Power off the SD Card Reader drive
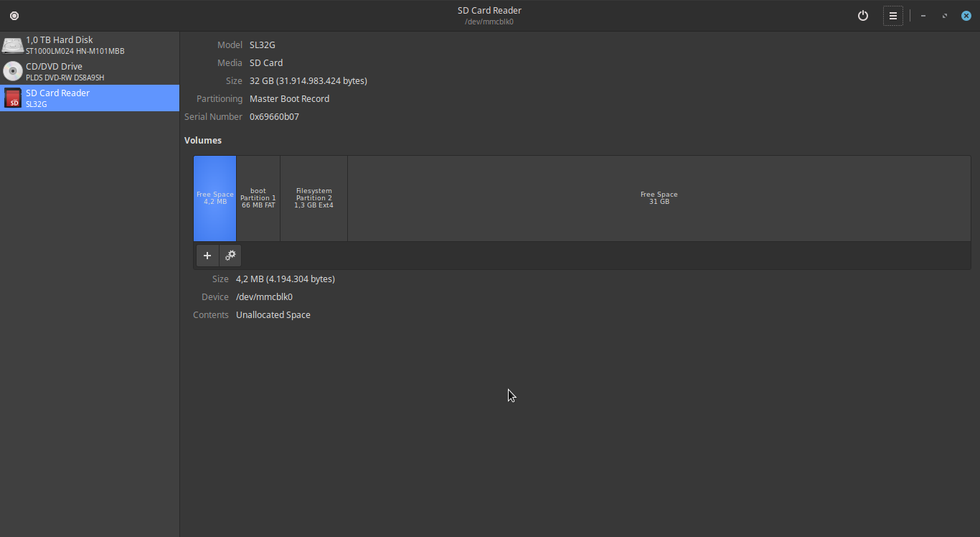Screen dimensions: 980x537 point(863,15)
